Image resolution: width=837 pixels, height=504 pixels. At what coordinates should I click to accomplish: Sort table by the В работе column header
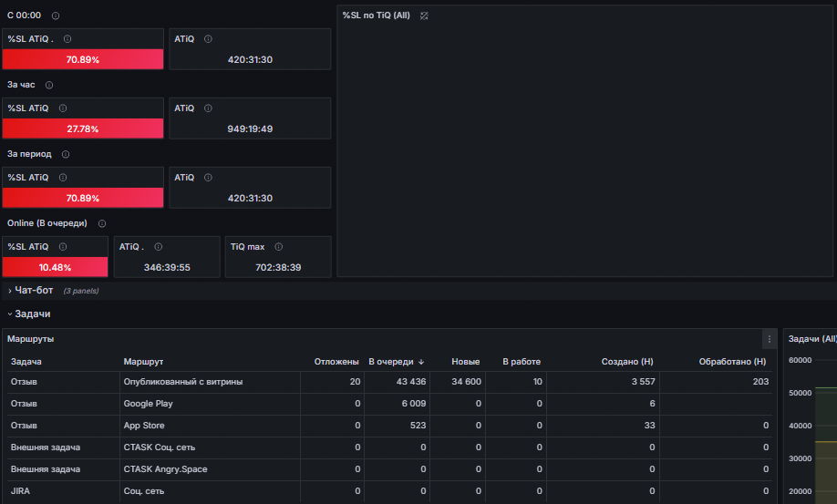click(522, 362)
